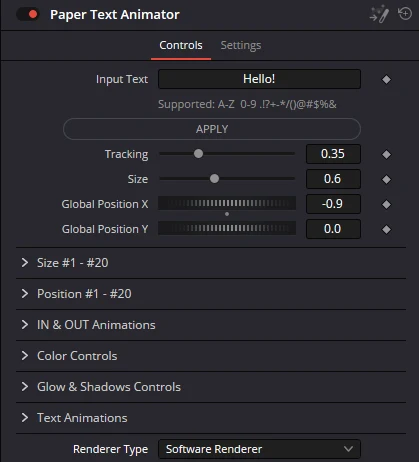Switch to the Settings tab
Screen dimensions: 419x462
point(241,45)
